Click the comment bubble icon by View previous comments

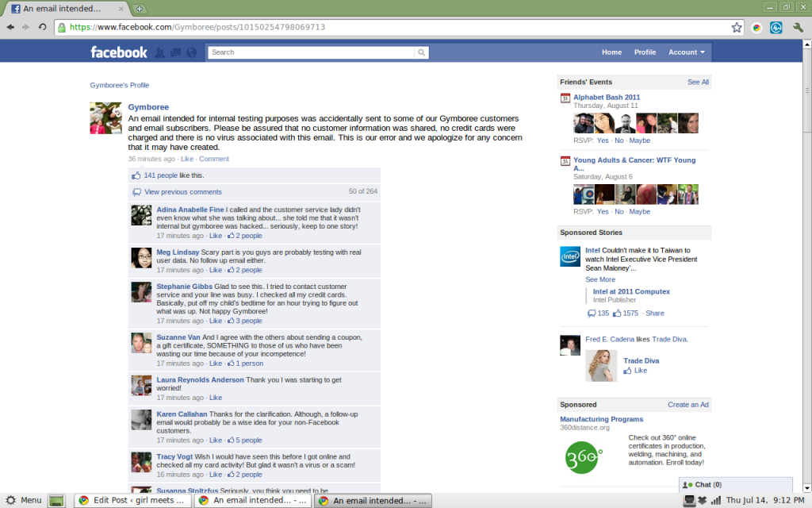pyautogui.click(x=136, y=192)
